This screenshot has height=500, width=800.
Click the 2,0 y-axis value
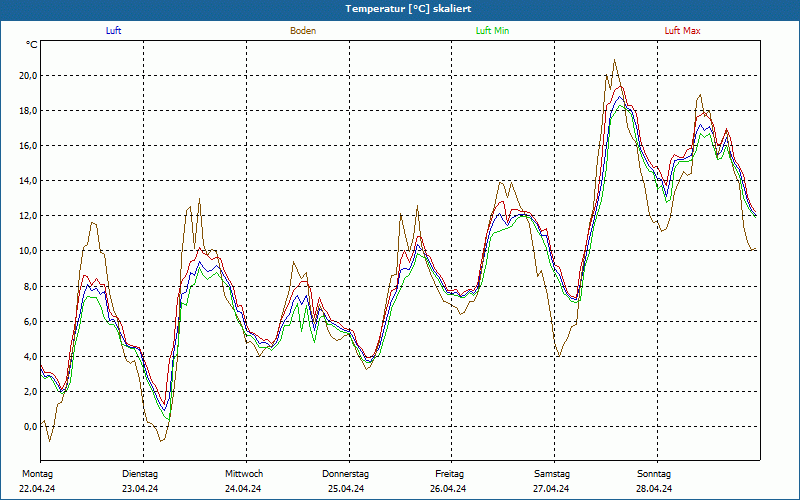click(30, 392)
